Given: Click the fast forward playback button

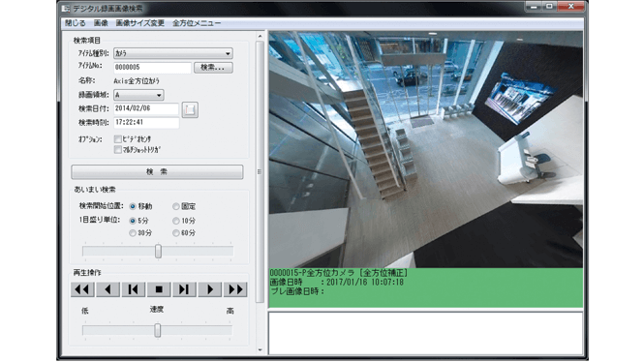Looking at the screenshot, I should (x=235, y=289).
